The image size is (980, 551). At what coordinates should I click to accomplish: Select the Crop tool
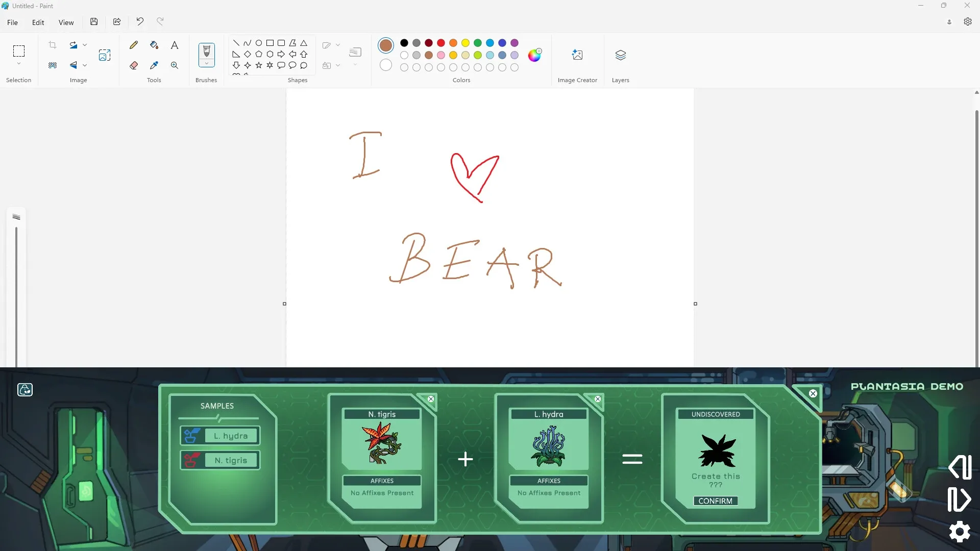pyautogui.click(x=53, y=45)
